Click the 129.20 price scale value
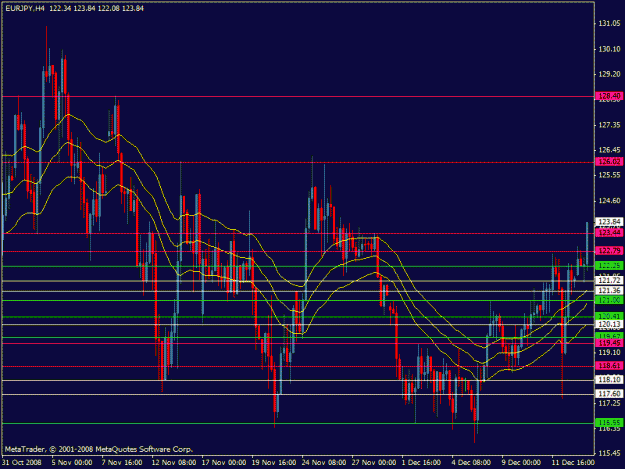Screen dimensions: 625x469 pos(609,74)
